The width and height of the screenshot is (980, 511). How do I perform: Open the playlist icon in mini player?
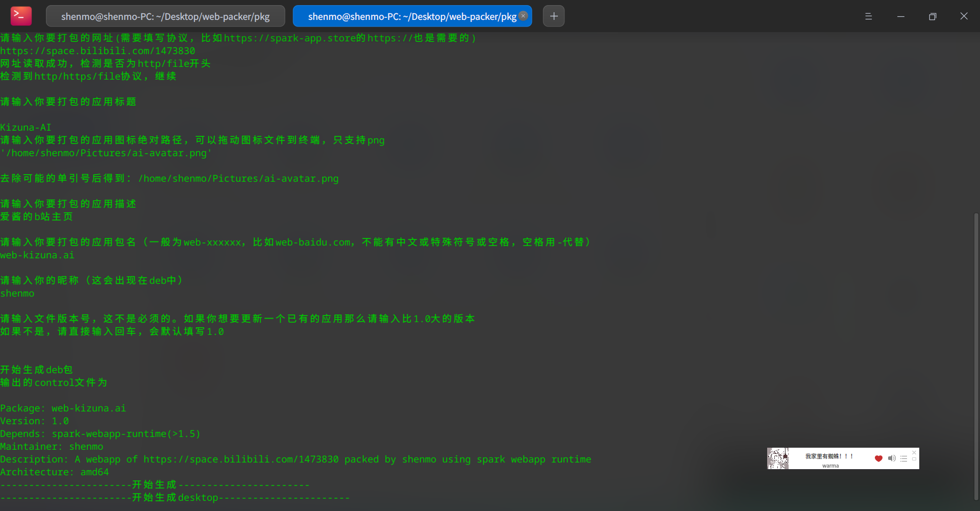click(x=903, y=458)
